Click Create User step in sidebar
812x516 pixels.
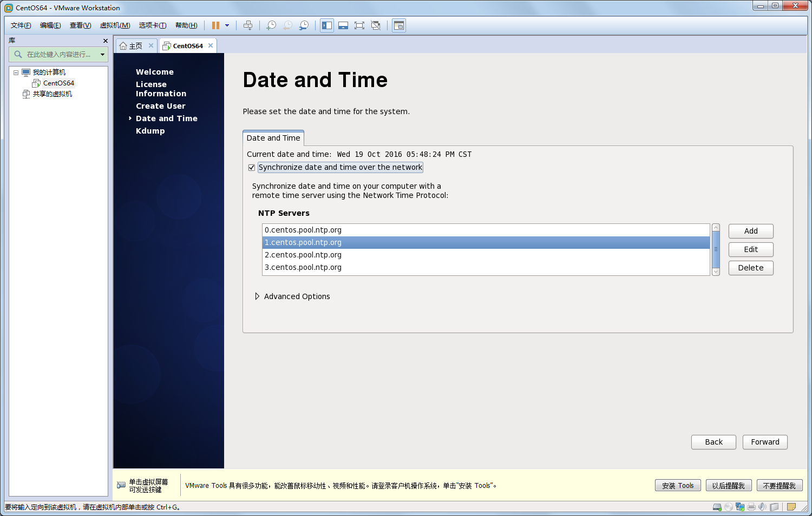161,106
